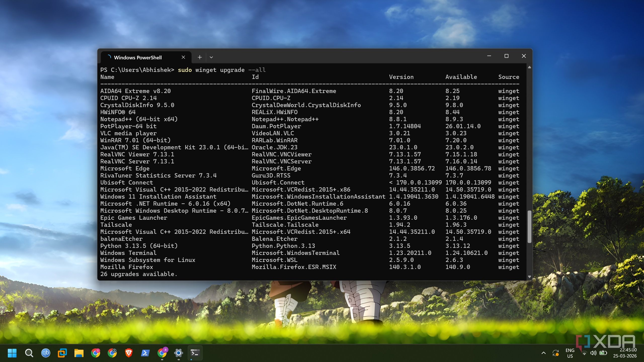Click the 'Id' column header
Screen dimensions: 644x362
(255, 77)
